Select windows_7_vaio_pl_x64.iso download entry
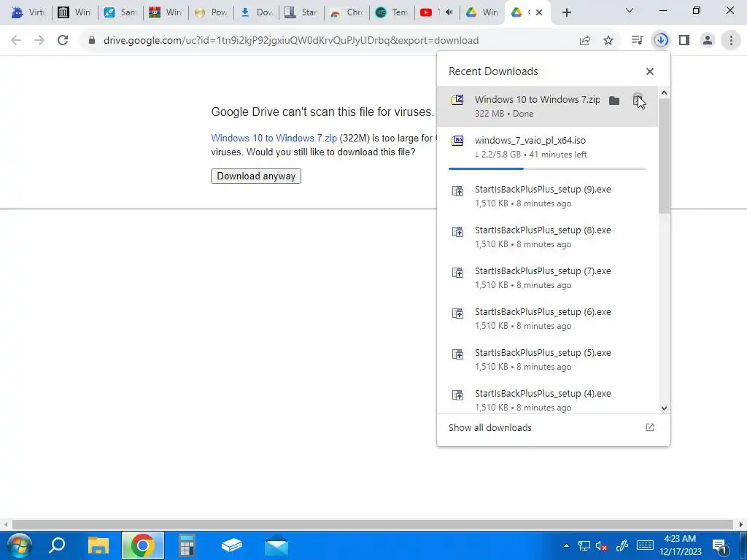The height and width of the screenshot is (560, 747). (x=547, y=147)
